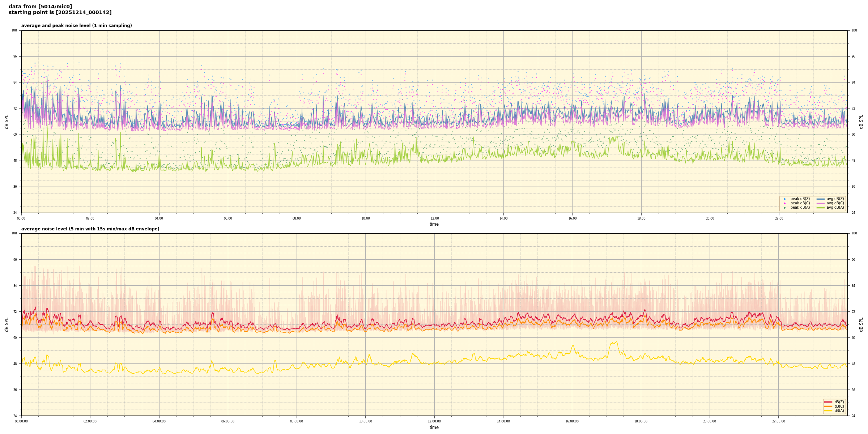Select the avg dB(C) legend line

click(x=821, y=203)
